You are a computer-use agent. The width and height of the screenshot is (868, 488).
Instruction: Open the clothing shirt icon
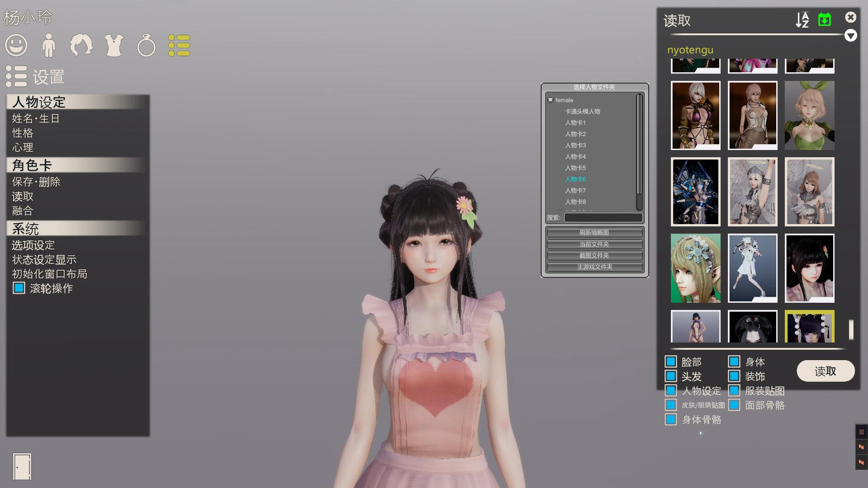click(114, 46)
